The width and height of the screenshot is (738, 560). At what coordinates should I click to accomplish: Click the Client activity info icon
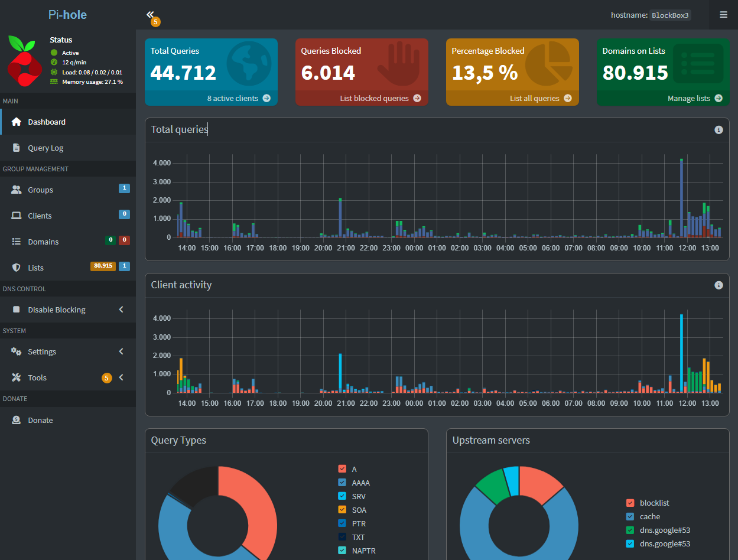click(x=719, y=285)
